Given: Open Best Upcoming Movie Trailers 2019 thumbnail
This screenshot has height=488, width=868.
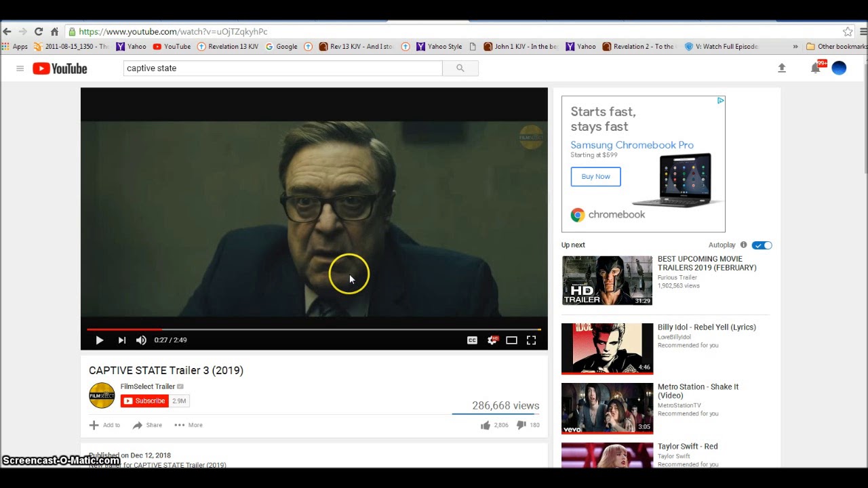Looking at the screenshot, I should point(607,281).
